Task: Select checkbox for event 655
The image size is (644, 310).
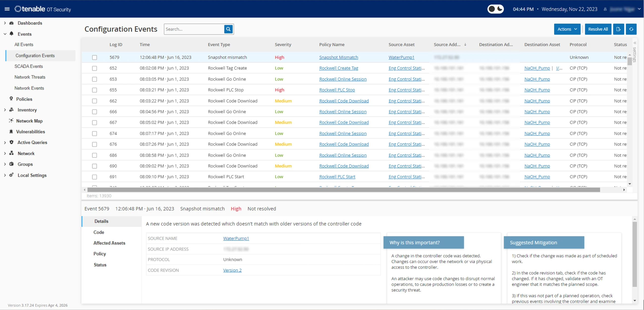Action: [95, 90]
